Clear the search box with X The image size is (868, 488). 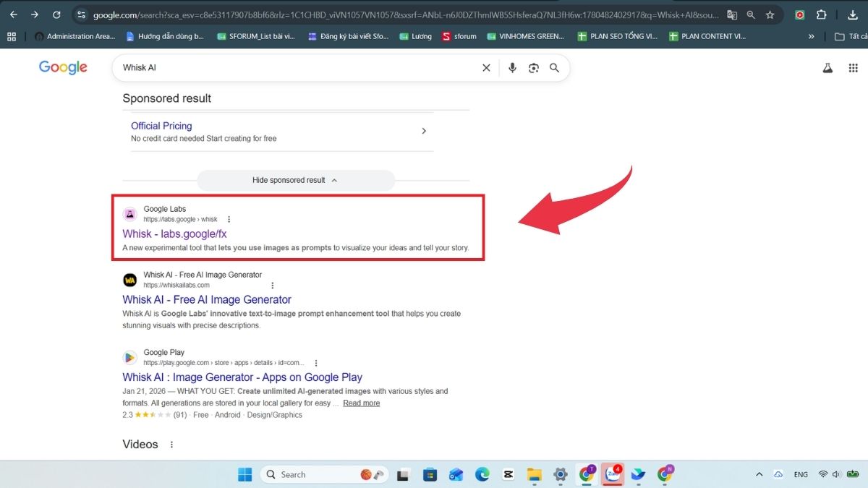point(486,68)
